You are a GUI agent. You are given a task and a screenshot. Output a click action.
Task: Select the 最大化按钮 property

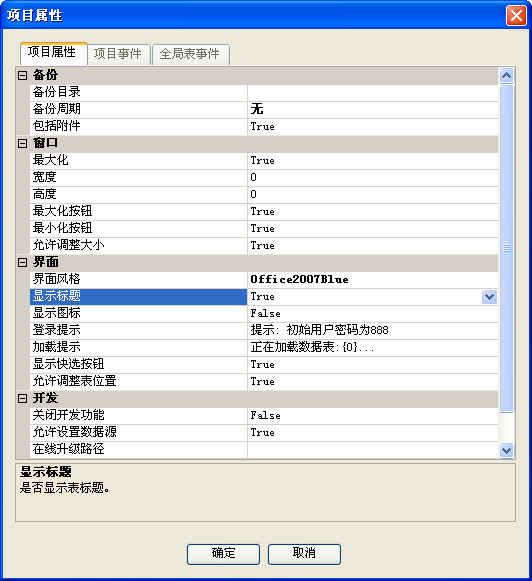point(139,212)
